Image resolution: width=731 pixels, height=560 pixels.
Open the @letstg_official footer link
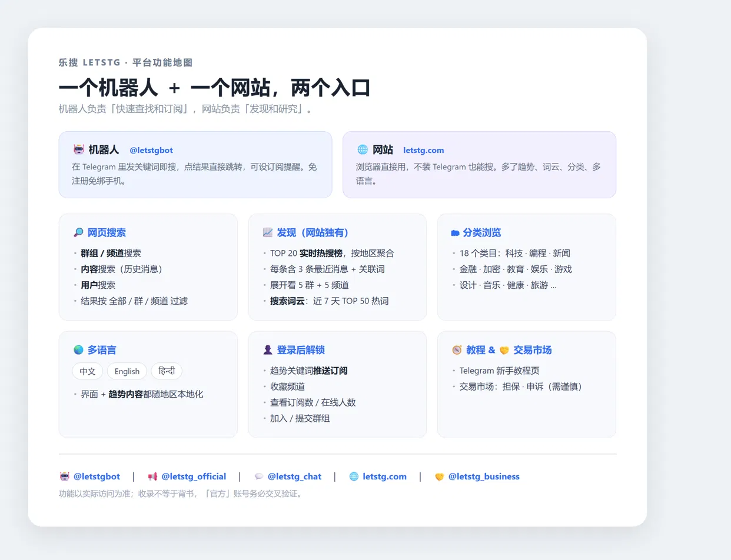point(194,476)
